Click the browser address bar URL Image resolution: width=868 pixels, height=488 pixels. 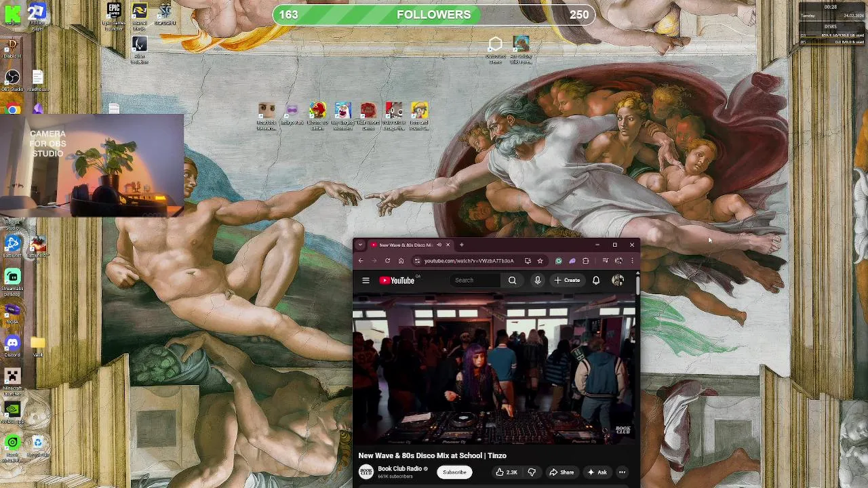(x=469, y=260)
